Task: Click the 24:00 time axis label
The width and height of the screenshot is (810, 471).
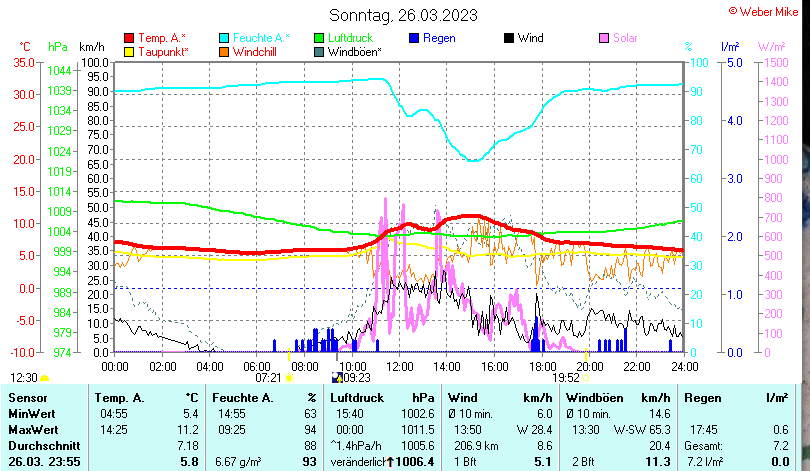Action: 684,367
